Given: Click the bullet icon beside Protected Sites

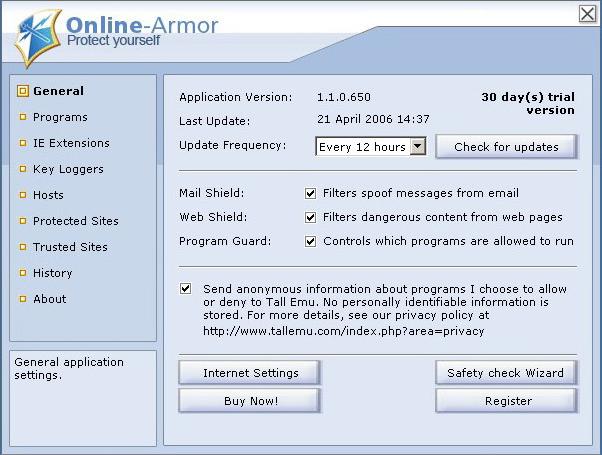Looking at the screenshot, I should [x=23, y=221].
